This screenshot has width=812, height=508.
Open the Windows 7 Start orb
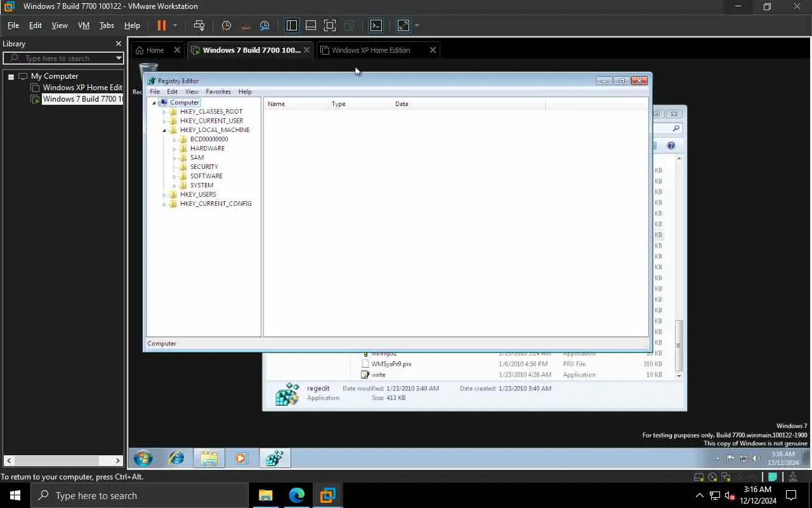143,458
